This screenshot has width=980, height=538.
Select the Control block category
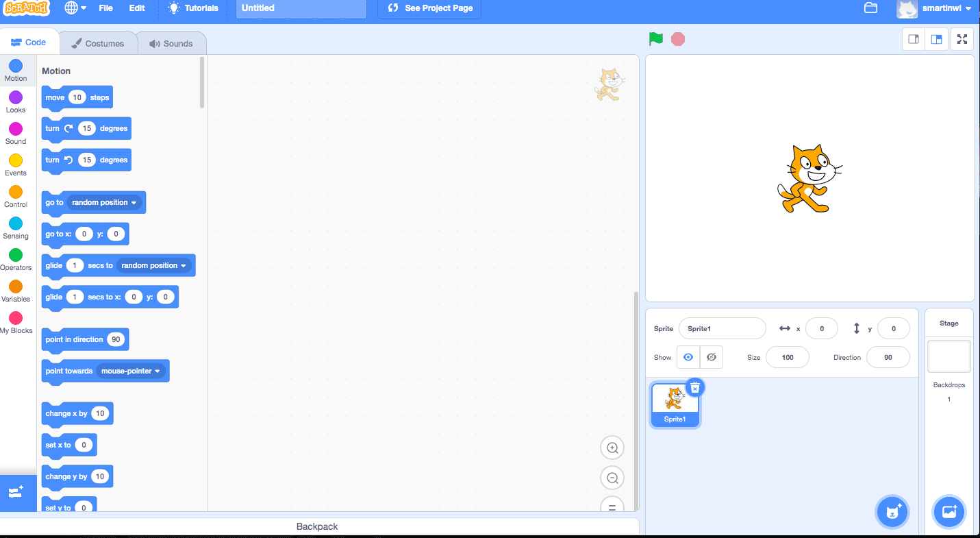tap(16, 197)
